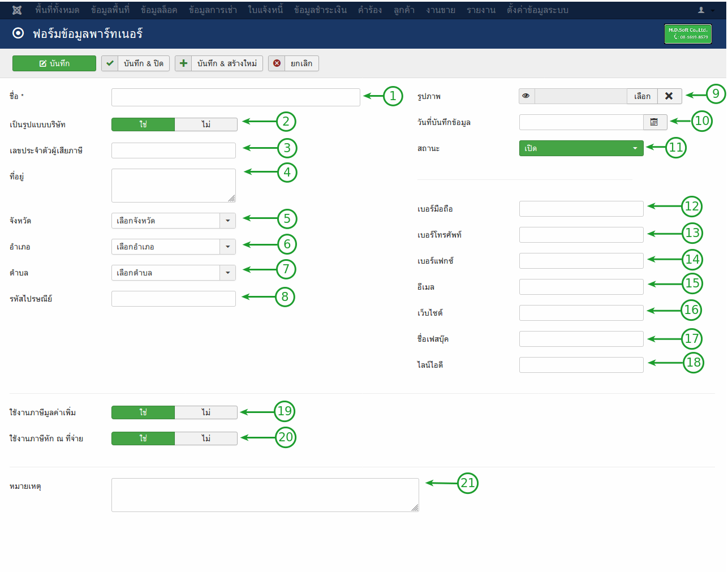Set เป็นรูปแบบบริษัท to ไม่
Screen dimensions: 728x572
[206, 124]
